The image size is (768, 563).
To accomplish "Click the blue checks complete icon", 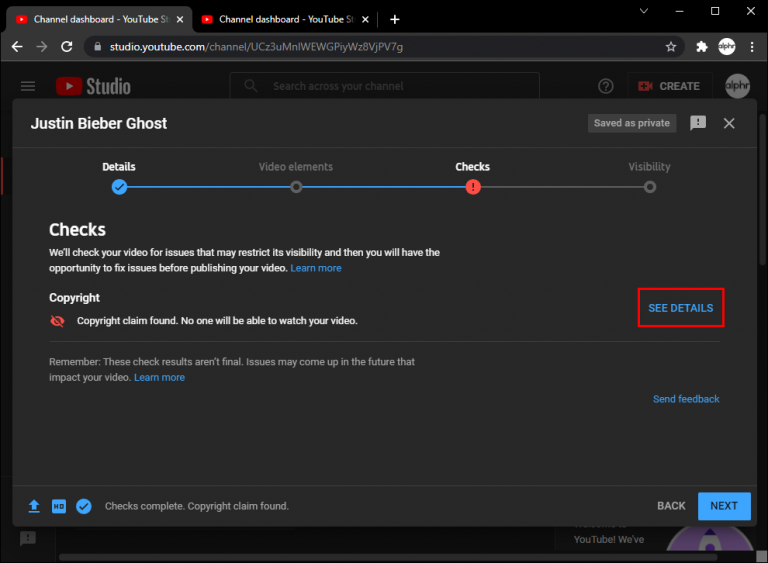I will [84, 506].
